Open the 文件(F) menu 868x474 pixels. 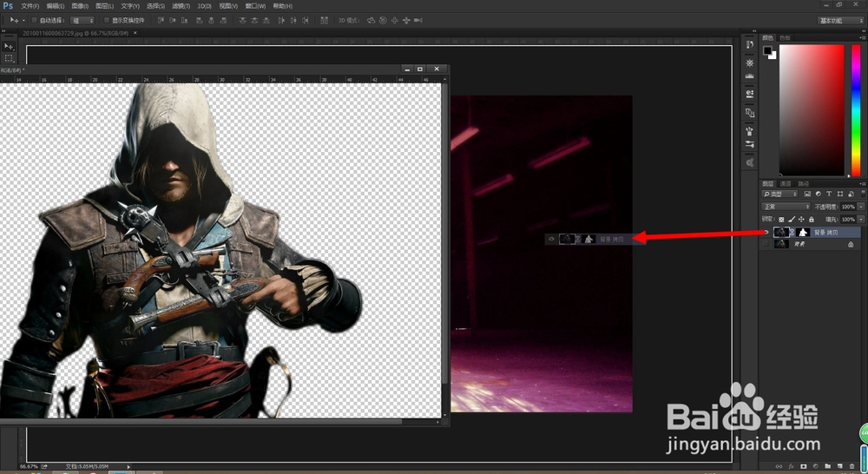point(30,6)
